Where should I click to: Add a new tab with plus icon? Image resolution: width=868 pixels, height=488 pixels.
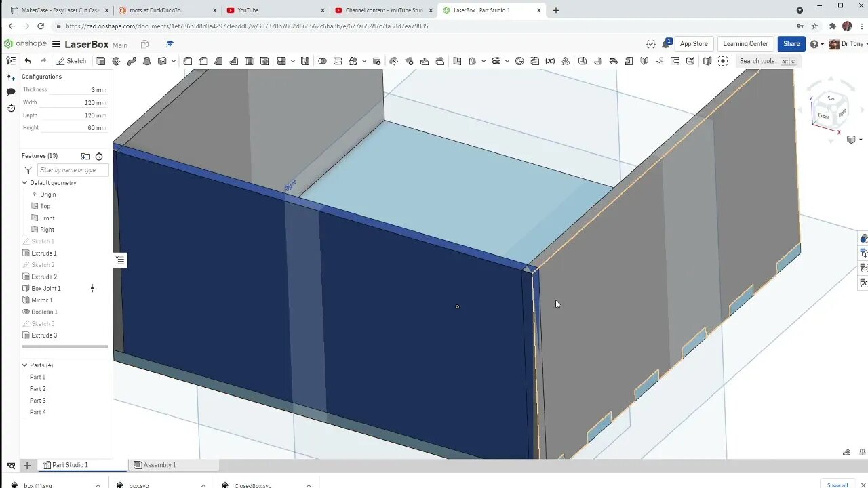pyautogui.click(x=27, y=465)
